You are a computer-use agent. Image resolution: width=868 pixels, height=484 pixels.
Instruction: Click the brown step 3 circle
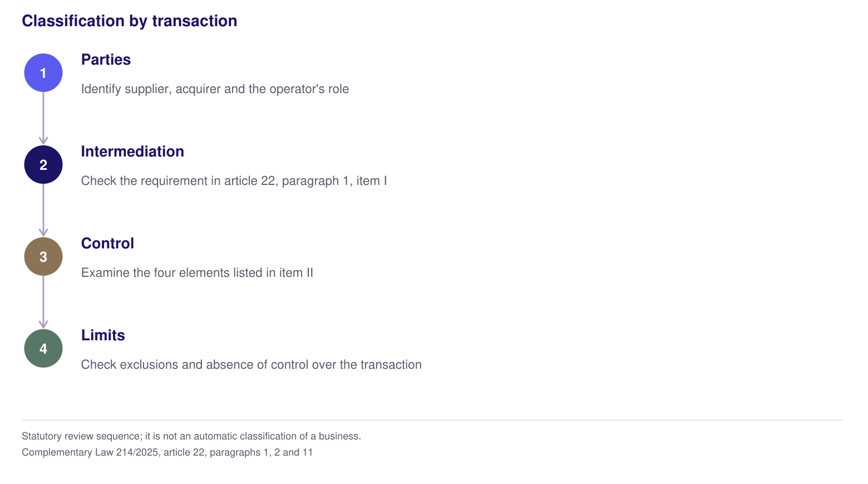(x=43, y=257)
